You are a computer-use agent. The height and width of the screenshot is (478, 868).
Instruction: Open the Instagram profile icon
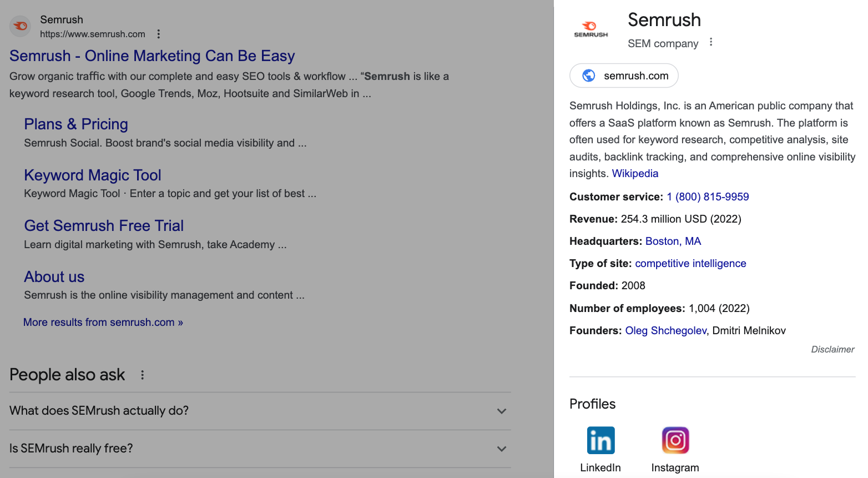coord(675,440)
